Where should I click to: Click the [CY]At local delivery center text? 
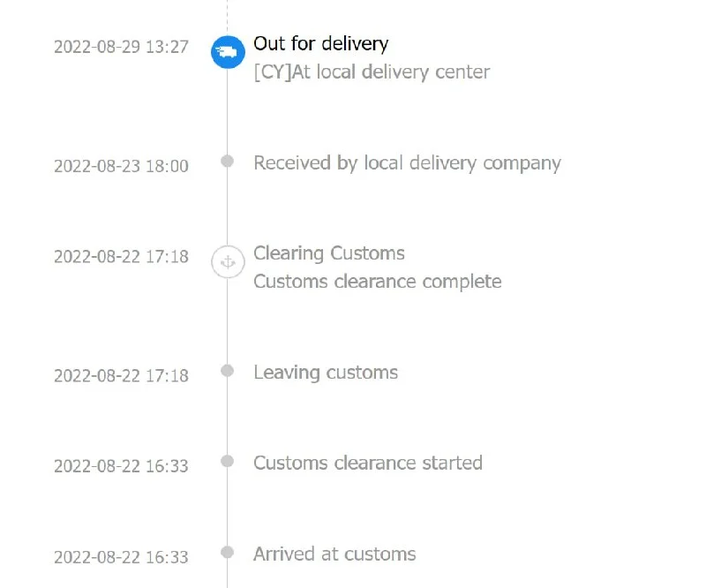pyautogui.click(x=372, y=72)
